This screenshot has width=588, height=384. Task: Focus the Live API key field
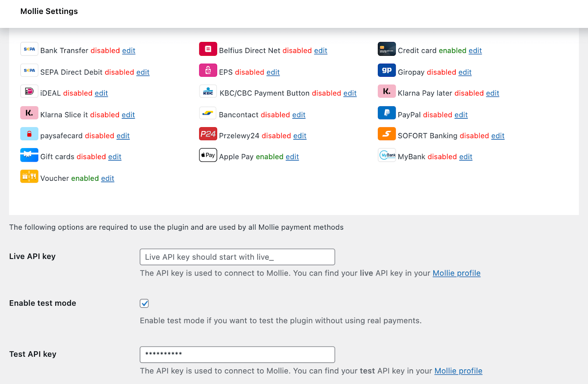[237, 257]
